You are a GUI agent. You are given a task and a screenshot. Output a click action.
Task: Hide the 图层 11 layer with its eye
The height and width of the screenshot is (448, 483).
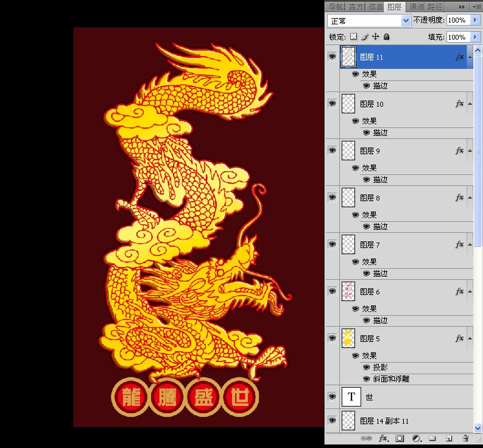tap(332, 57)
